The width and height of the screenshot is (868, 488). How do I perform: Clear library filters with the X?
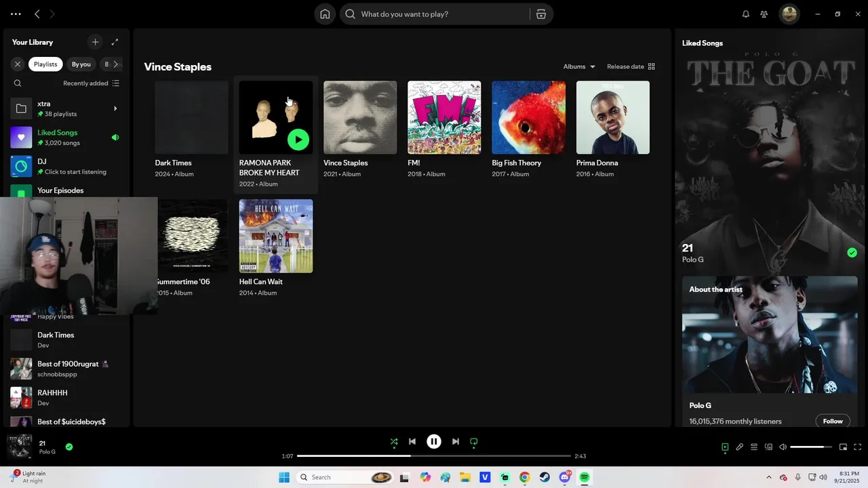click(x=18, y=64)
